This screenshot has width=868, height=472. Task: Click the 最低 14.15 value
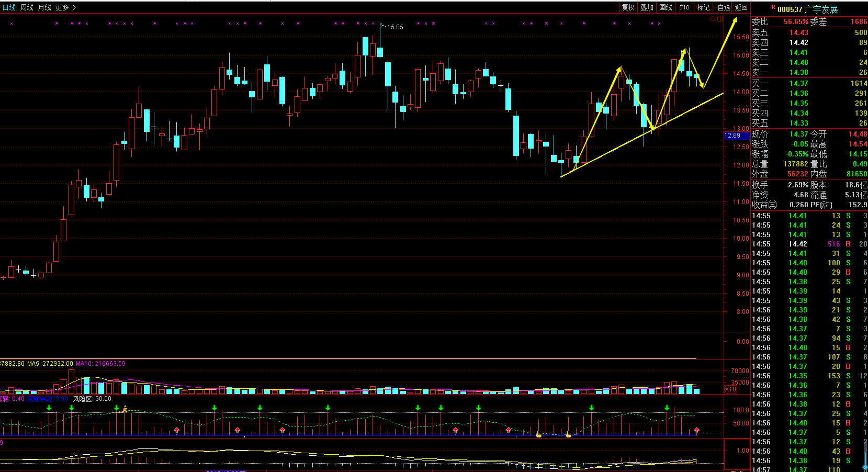[858, 154]
